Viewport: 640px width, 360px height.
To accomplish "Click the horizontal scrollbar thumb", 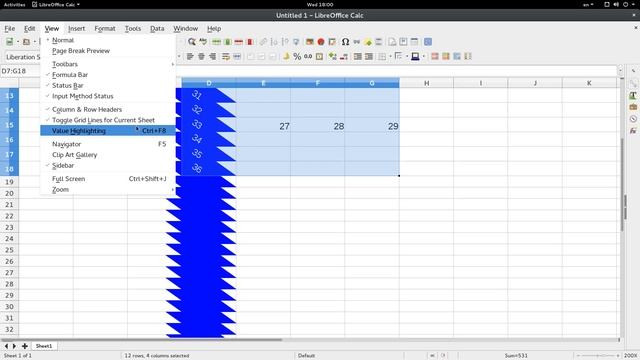I will [141, 340].
